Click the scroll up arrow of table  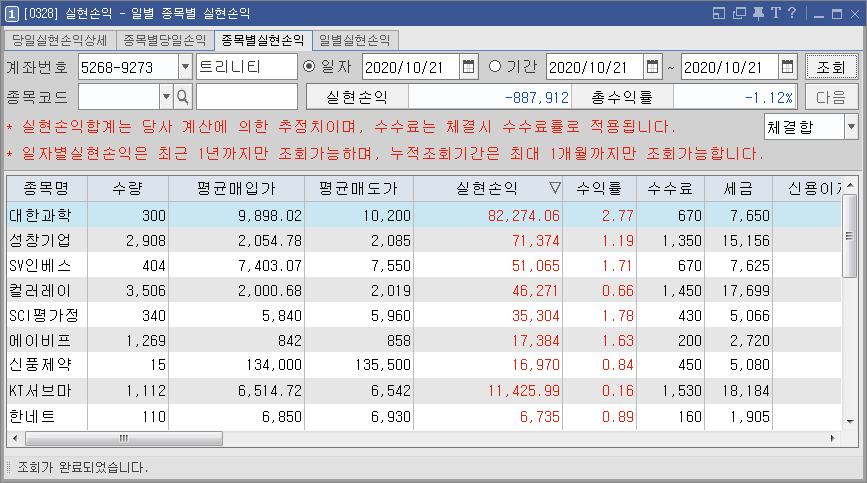[x=850, y=185]
